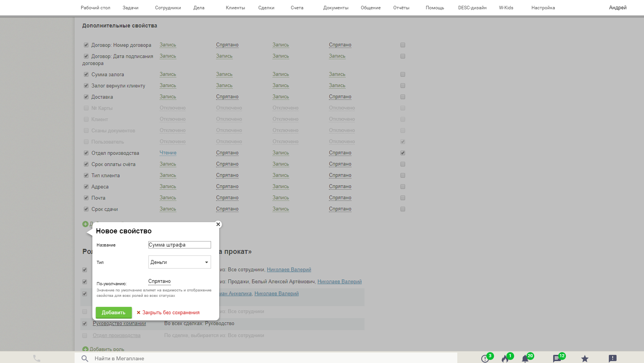Open the phone dialer icon in bottom bar

[37, 358]
